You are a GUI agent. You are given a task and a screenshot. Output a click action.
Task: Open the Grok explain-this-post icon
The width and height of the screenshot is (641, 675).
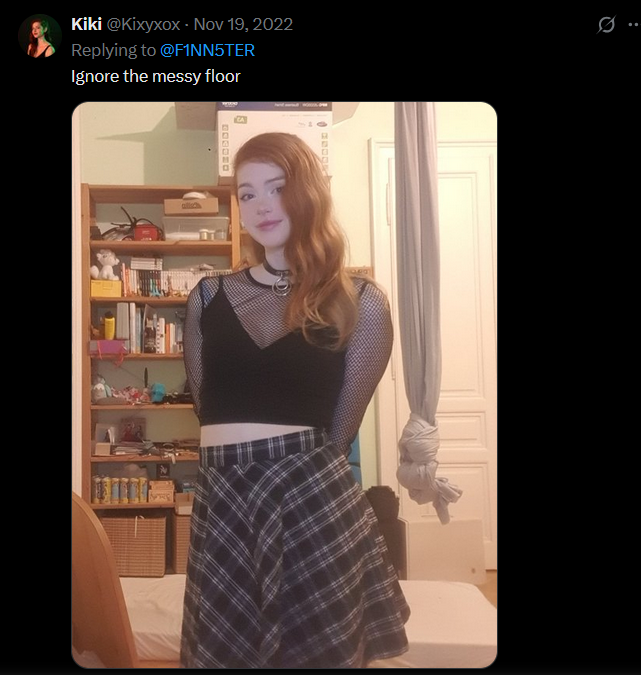pos(606,25)
